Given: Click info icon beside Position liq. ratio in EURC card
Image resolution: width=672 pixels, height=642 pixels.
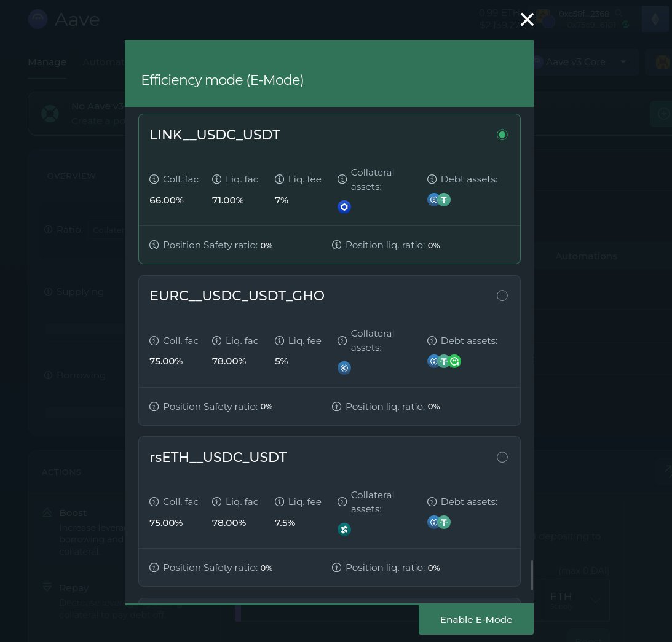Looking at the screenshot, I should pyautogui.click(x=337, y=407).
